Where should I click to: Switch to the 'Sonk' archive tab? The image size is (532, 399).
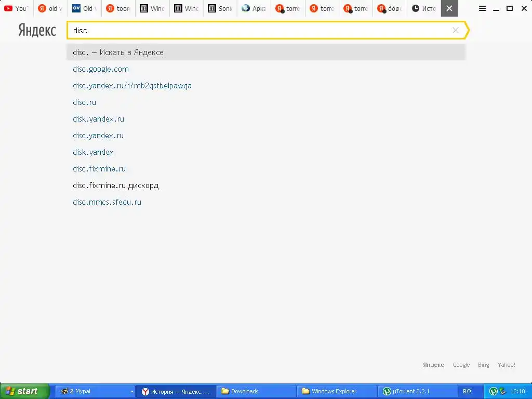pyautogui.click(x=220, y=8)
